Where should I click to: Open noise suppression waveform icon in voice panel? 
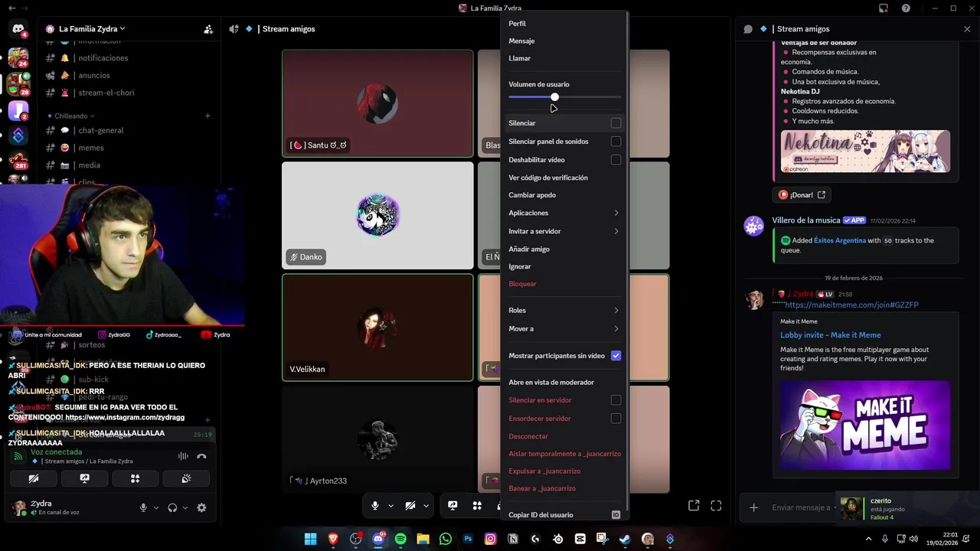pos(183,456)
